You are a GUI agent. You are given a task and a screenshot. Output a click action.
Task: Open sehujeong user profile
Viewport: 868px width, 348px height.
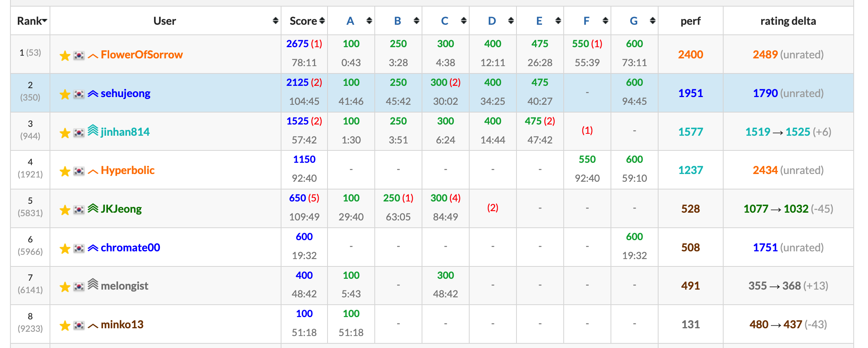pyautogui.click(x=125, y=94)
